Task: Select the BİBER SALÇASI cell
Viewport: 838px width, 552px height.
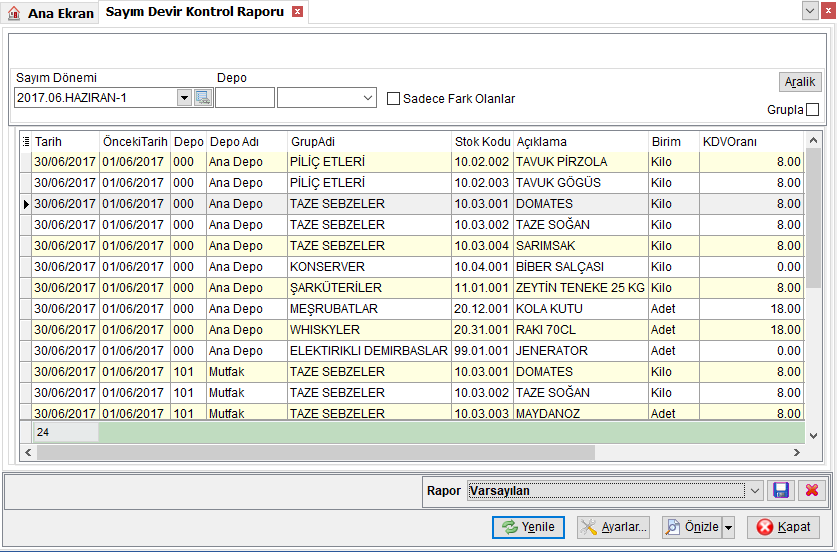Action: tap(580, 267)
